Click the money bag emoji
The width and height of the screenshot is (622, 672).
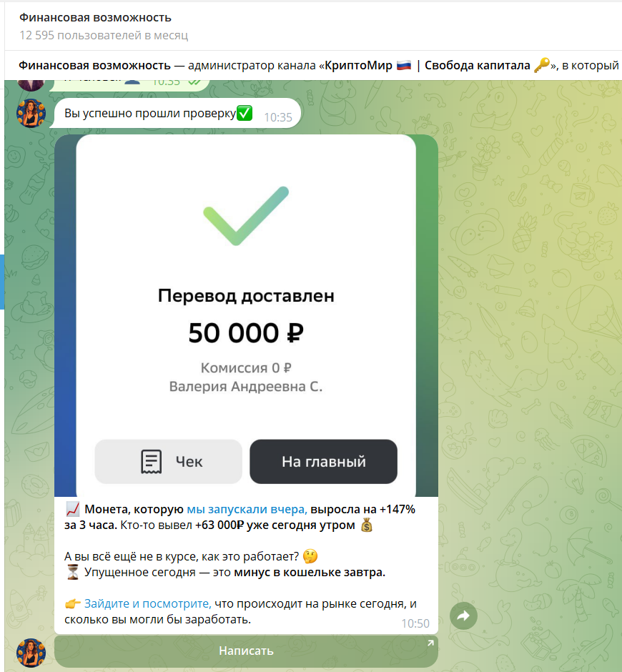click(x=367, y=525)
